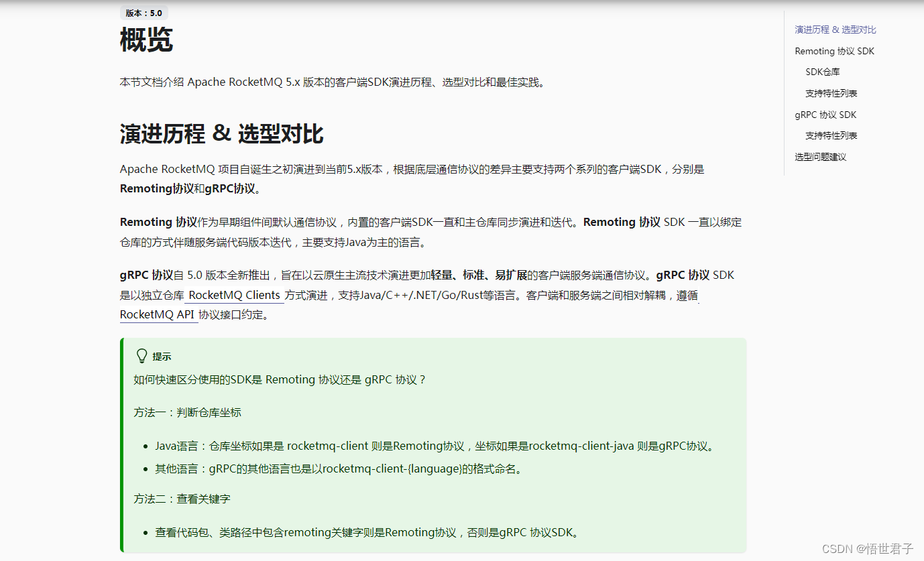
Task: Jump to the "选型问题建议" section
Action: tap(820, 156)
